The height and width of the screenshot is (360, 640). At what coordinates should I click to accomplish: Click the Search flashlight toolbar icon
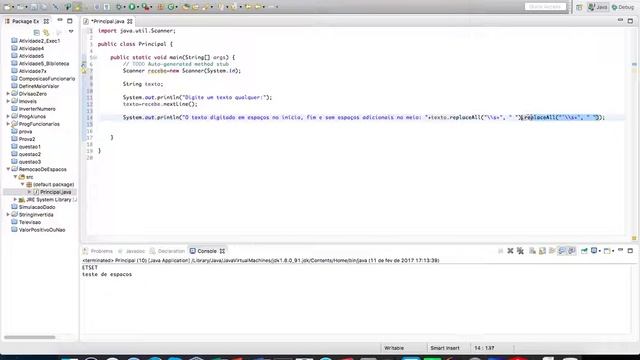click(205, 7)
